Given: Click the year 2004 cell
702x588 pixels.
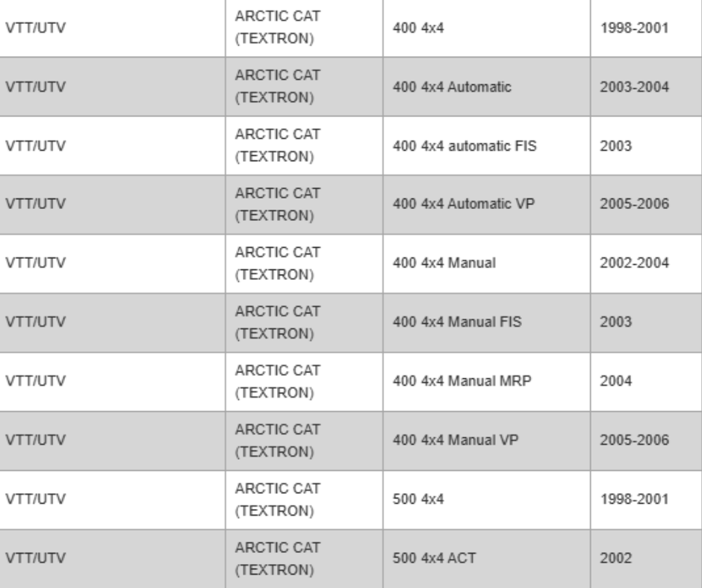Looking at the screenshot, I should [x=619, y=382].
